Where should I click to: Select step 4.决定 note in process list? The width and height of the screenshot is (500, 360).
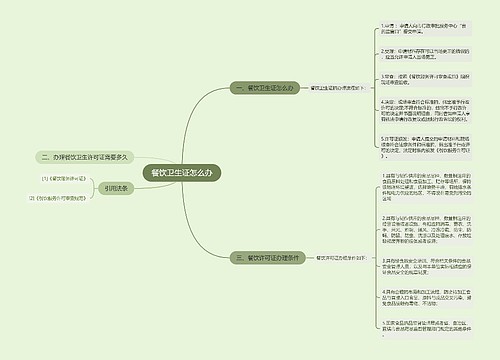pos(425,110)
